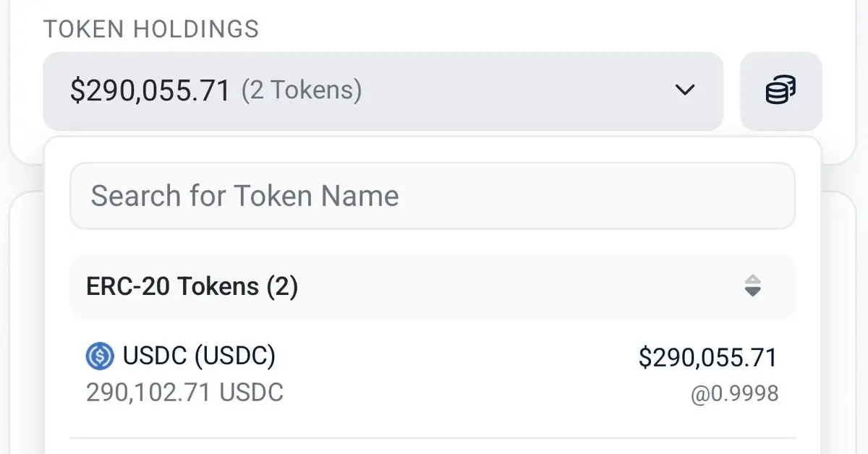Viewport: 868px width, 454px height.
Task: Select the 290,102.71 USDC balance text
Action: (184, 393)
